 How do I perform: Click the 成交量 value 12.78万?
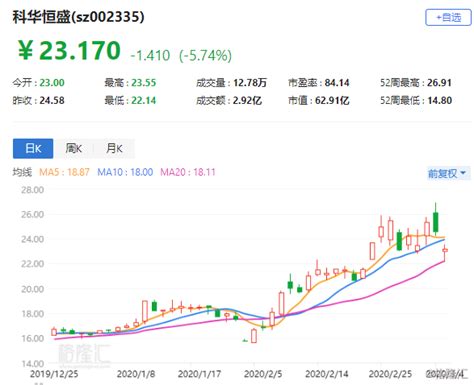pyautogui.click(x=250, y=83)
